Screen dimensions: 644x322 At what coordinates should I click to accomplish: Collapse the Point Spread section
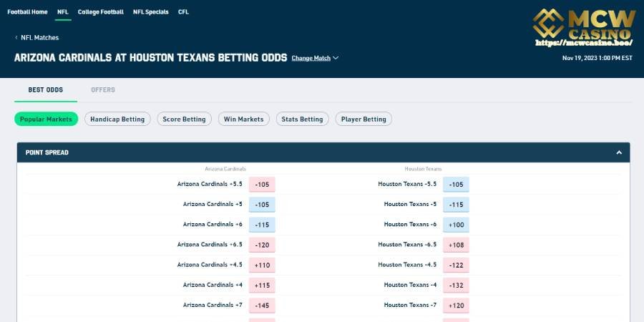pos(619,152)
